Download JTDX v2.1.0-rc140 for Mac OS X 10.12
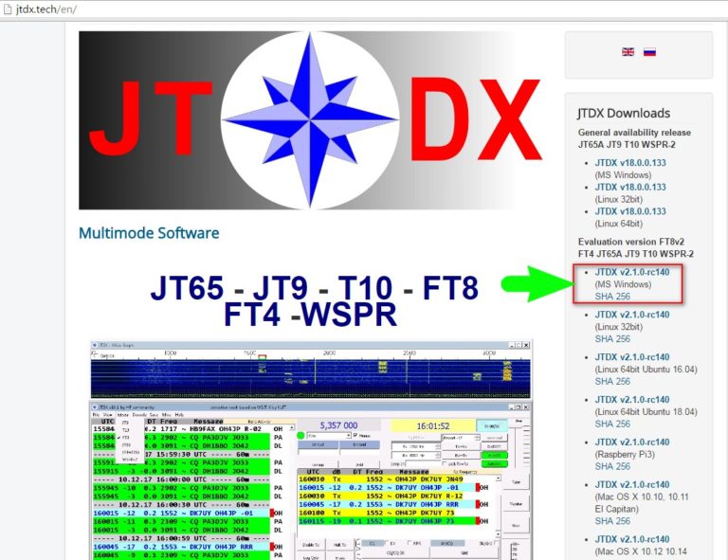728x560 pixels. [x=632, y=539]
